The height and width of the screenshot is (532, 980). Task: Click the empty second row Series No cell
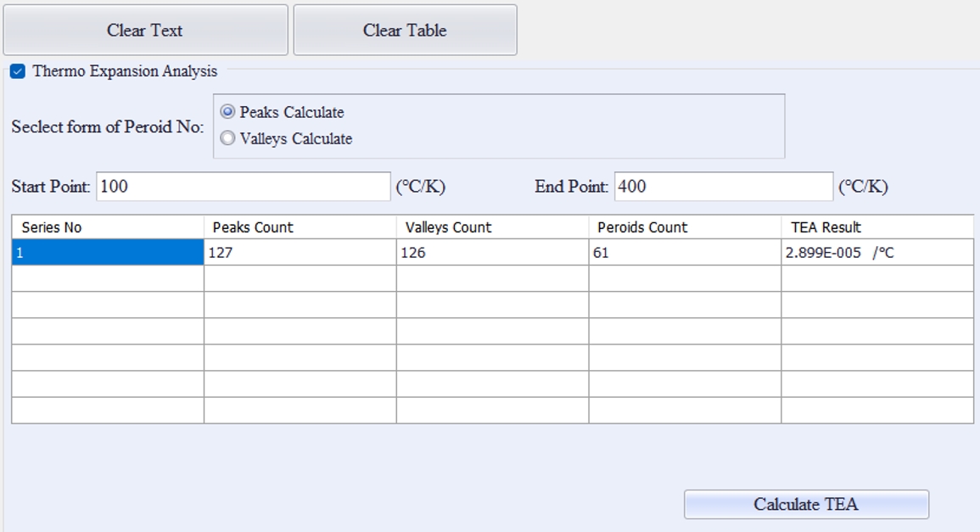coord(108,278)
